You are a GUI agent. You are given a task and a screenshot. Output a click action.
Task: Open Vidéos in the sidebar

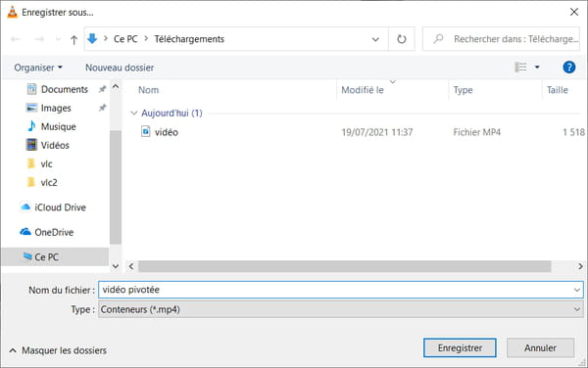(55, 145)
